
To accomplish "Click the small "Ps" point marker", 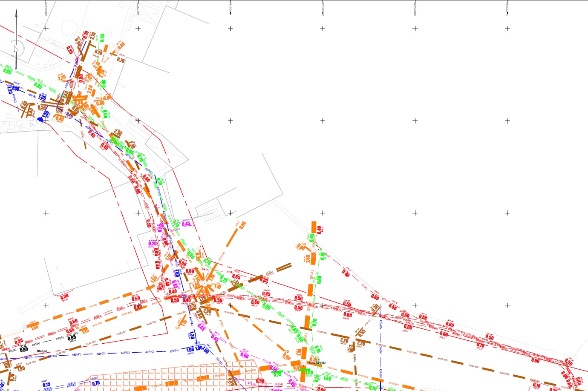I will click(x=76, y=333).
